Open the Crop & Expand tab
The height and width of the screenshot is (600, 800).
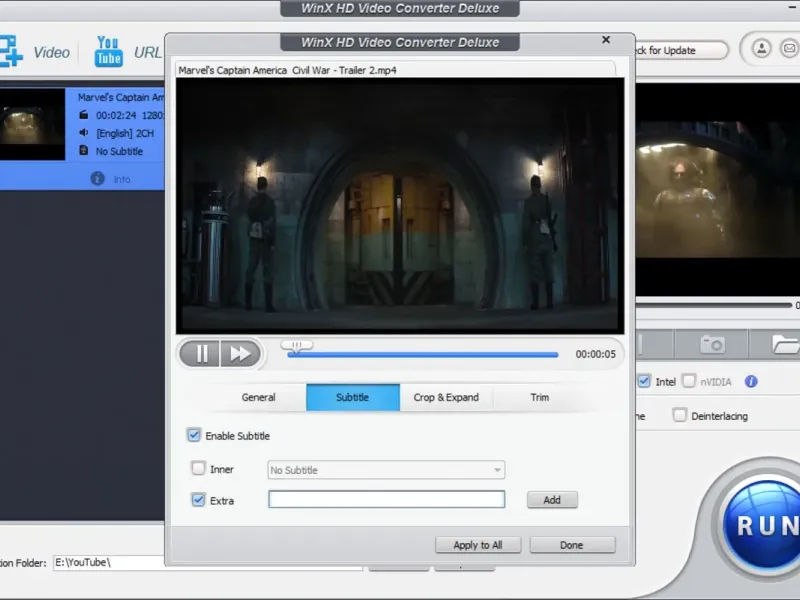coord(446,397)
